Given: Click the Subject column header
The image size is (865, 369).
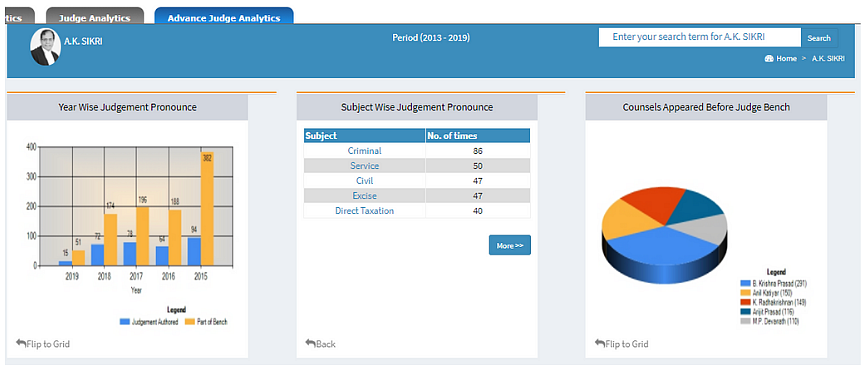Looking at the screenshot, I should point(364,136).
